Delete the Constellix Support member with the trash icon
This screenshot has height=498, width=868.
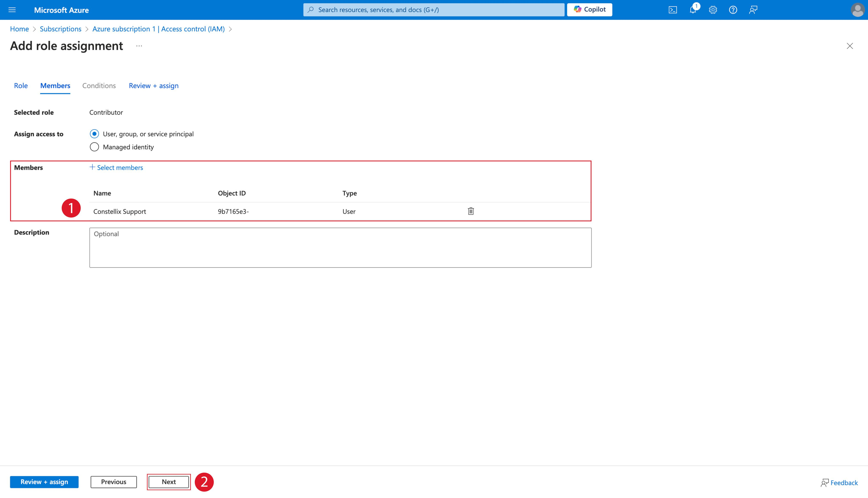tap(471, 211)
